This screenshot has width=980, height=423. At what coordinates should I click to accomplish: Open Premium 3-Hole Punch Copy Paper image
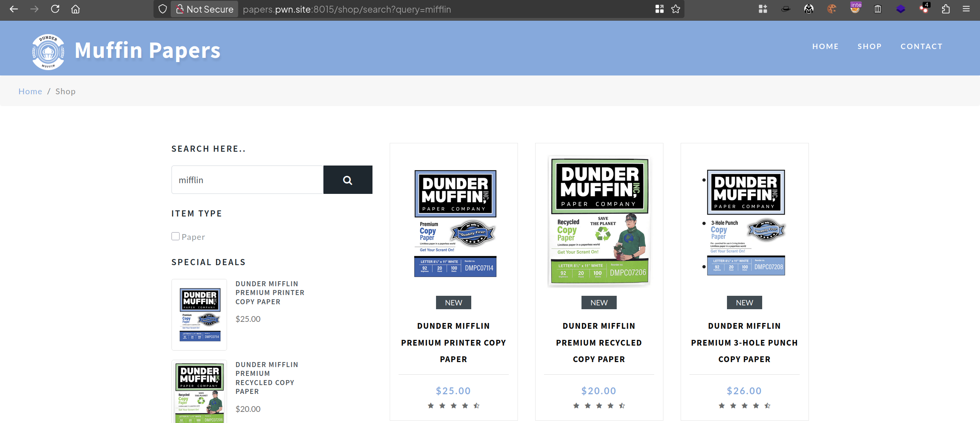point(744,222)
